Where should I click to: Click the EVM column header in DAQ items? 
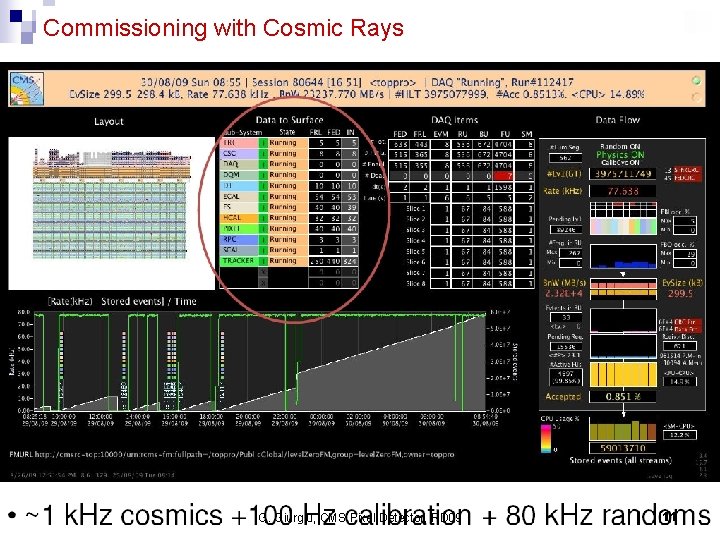[x=440, y=134]
